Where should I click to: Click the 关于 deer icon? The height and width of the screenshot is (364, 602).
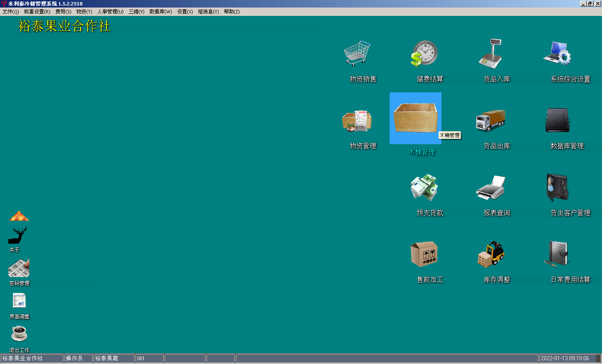[18, 236]
